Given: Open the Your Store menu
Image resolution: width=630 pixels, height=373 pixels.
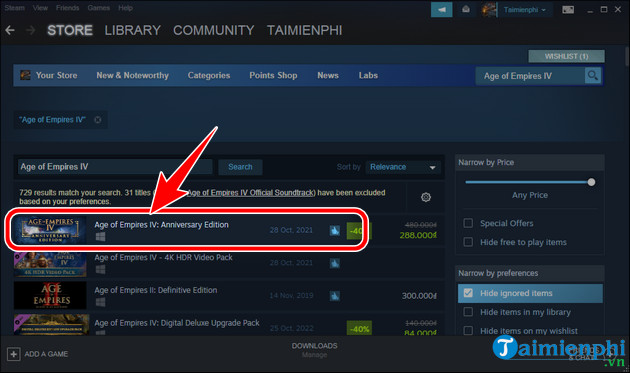Looking at the screenshot, I should point(57,76).
